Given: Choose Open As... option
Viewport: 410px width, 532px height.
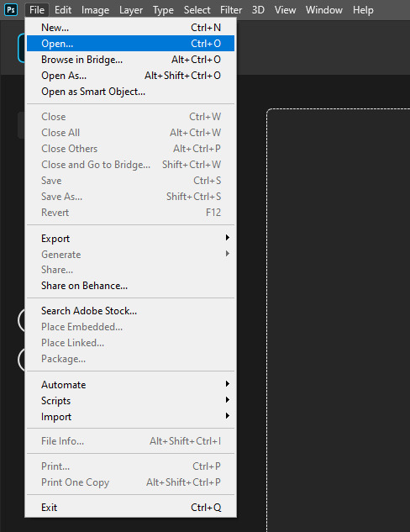Looking at the screenshot, I should [130, 76].
